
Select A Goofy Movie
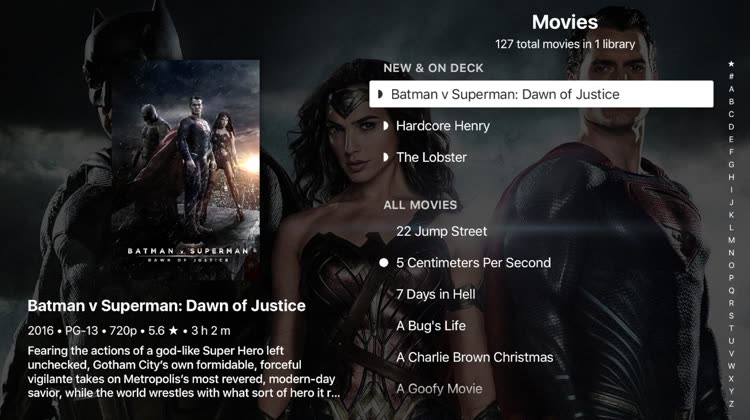coord(439,389)
